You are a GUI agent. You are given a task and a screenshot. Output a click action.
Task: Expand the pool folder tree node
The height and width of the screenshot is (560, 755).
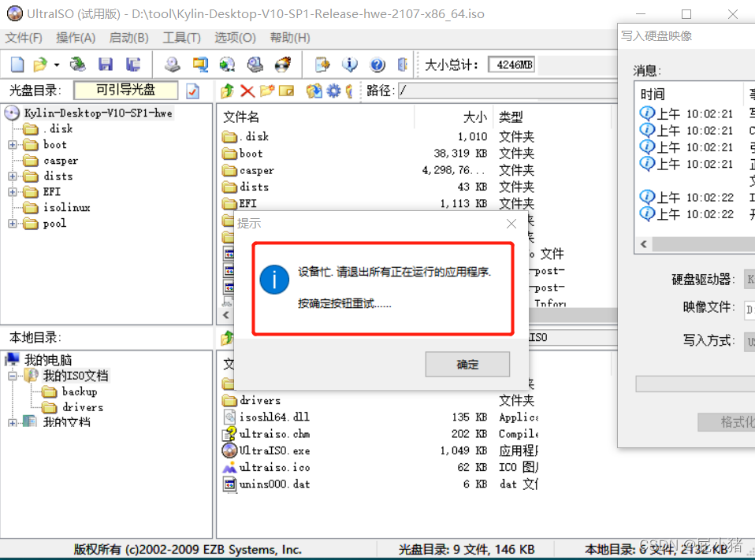pos(13,224)
